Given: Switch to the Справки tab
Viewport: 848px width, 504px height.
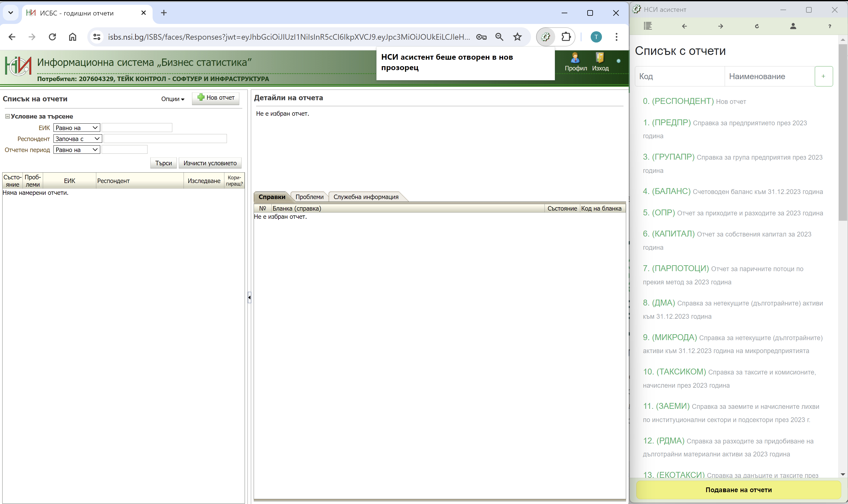Looking at the screenshot, I should tap(272, 197).
